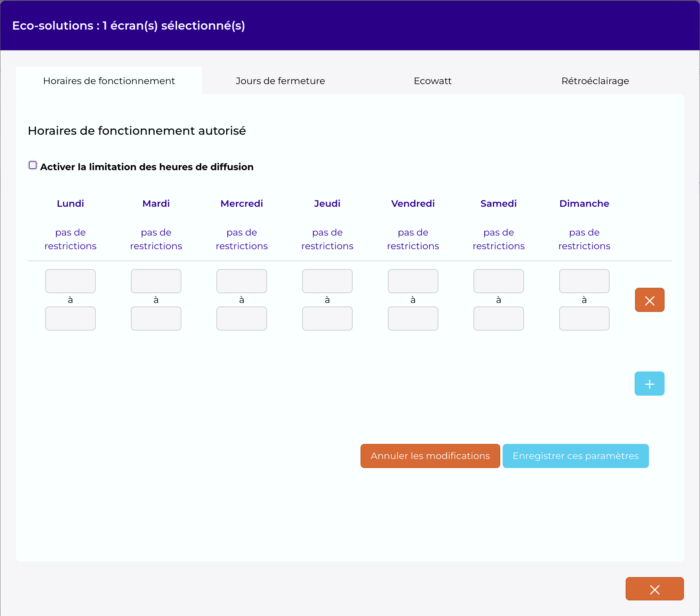This screenshot has width=700, height=616.
Task: Click the Mardi start time input
Action: (x=156, y=281)
